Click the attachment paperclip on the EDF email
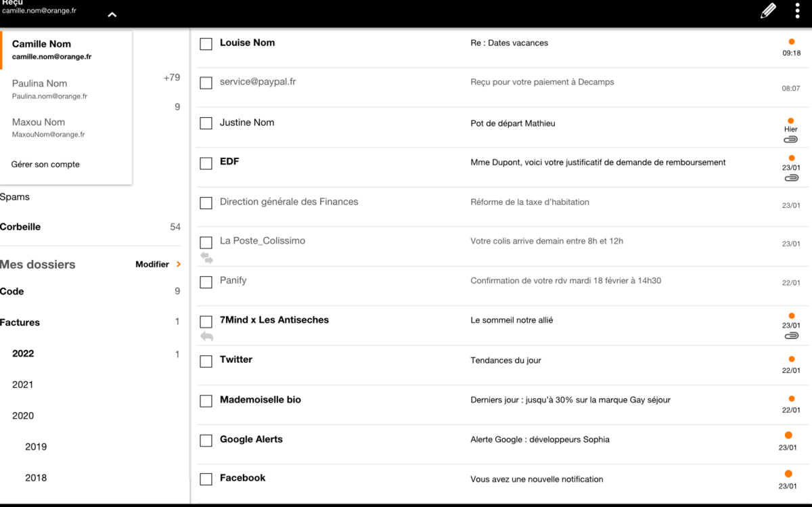 (790, 178)
